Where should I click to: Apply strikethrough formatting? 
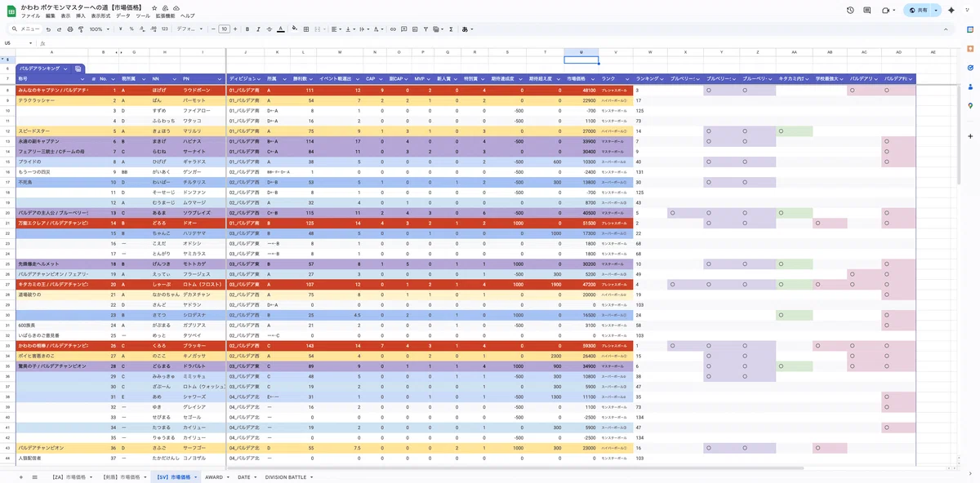269,29
